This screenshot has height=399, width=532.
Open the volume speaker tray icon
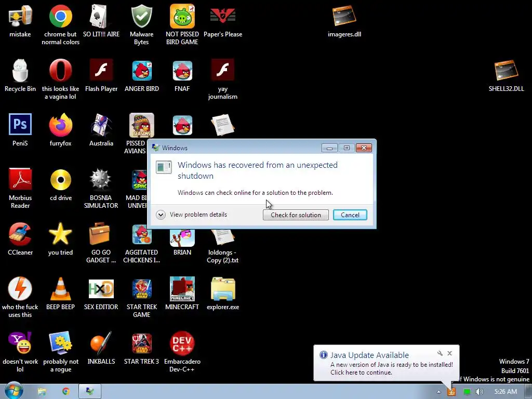point(479,392)
